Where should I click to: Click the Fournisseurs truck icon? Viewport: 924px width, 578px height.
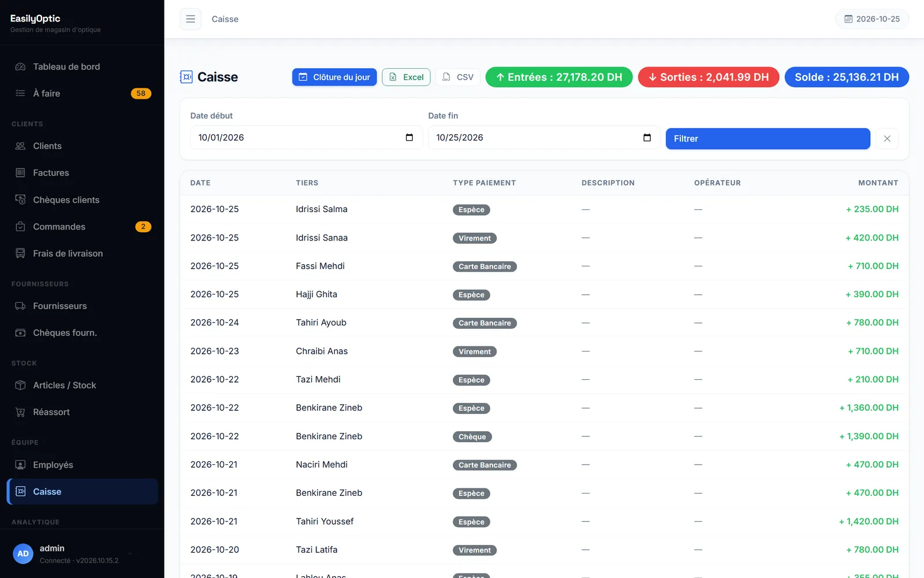click(x=20, y=306)
